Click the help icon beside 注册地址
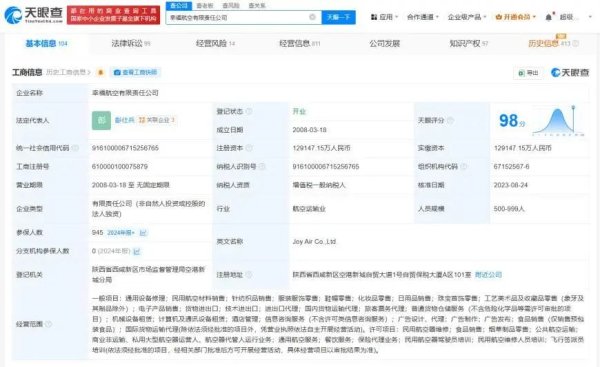This screenshot has width=600, height=367. click(249, 275)
